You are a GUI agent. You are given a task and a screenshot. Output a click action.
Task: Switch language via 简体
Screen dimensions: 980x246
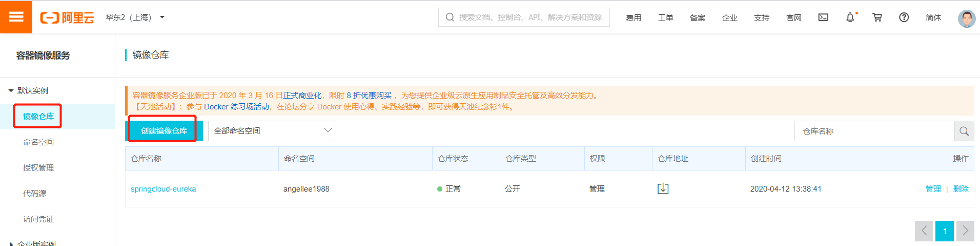[x=933, y=18]
